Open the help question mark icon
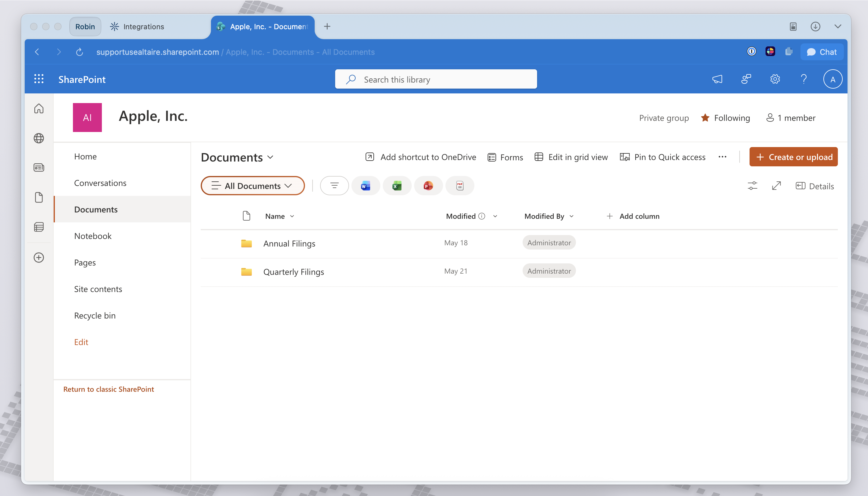The width and height of the screenshot is (868, 496). coord(804,79)
